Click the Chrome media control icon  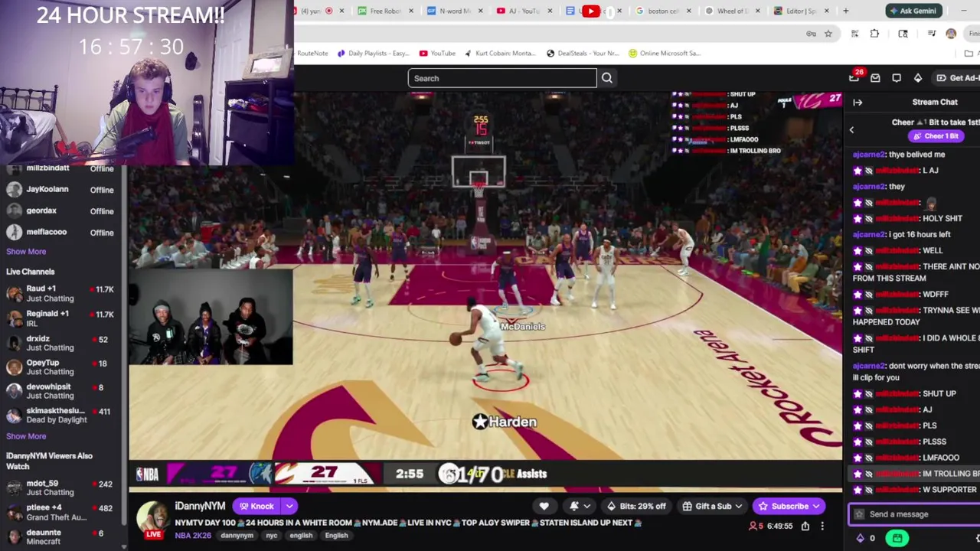(x=932, y=34)
